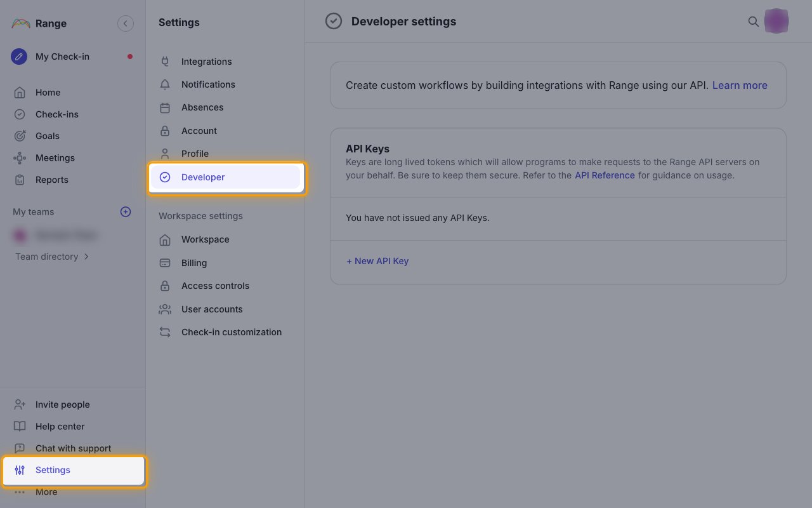812x508 pixels.
Task: Click the Integrations plug icon
Action: 165,62
